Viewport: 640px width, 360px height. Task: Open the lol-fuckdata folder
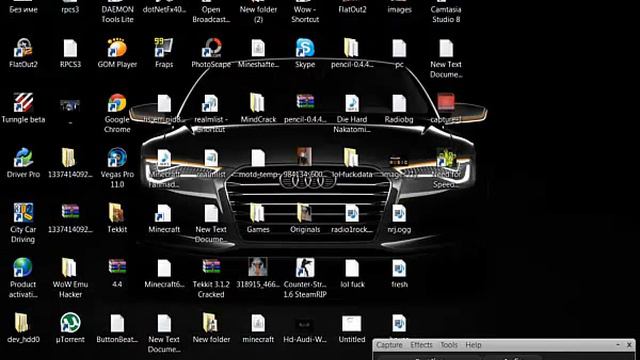pos(351,158)
